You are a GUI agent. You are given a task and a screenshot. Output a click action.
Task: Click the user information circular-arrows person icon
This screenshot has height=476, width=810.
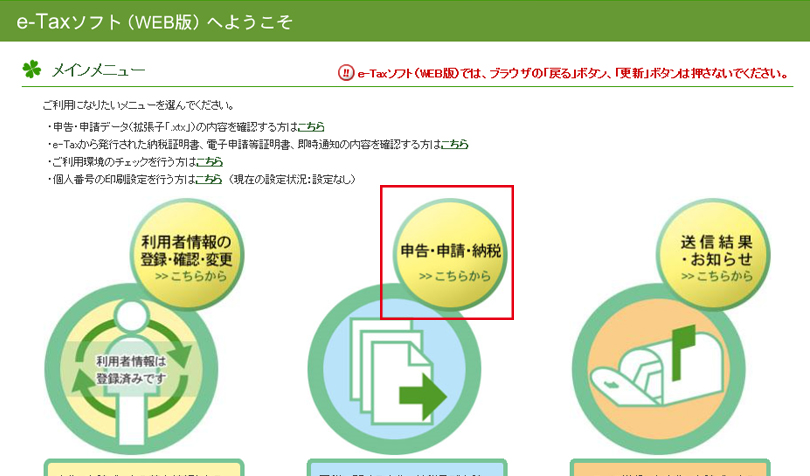pyautogui.click(x=131, y=370)
